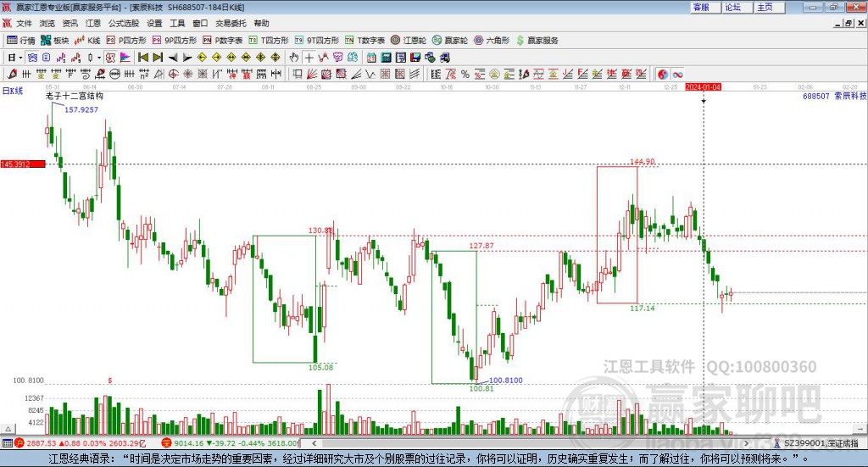
Task: Click the 论坛 forum button
Action: [x=738, y=7]
